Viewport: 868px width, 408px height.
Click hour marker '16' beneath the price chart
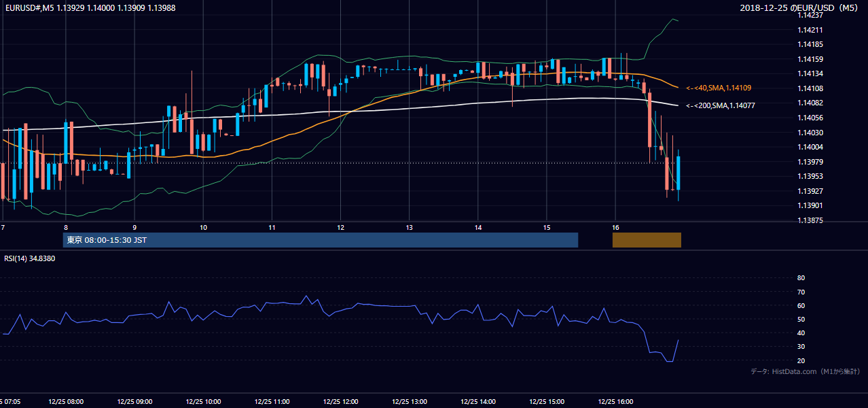pos(615,227)
